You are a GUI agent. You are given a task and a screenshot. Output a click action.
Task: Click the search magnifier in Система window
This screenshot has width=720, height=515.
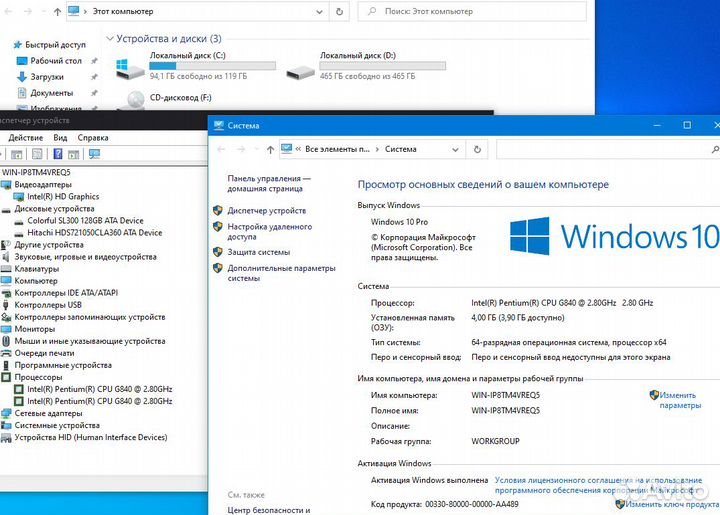coord(715,149)
